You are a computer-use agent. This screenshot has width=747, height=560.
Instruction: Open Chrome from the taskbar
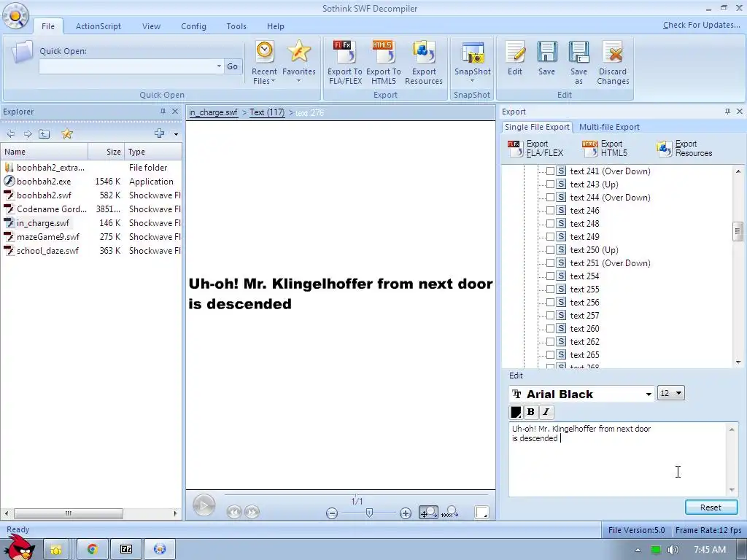click(93, 550)
